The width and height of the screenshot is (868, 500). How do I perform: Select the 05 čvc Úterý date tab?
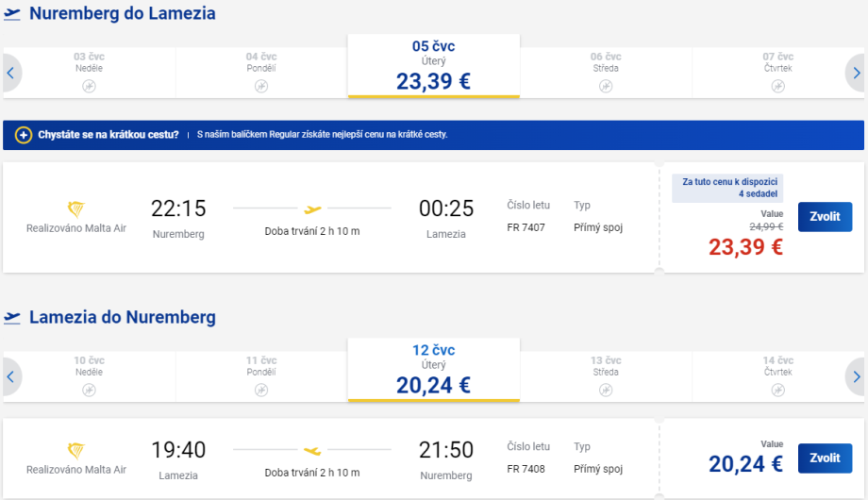(433, 66)
